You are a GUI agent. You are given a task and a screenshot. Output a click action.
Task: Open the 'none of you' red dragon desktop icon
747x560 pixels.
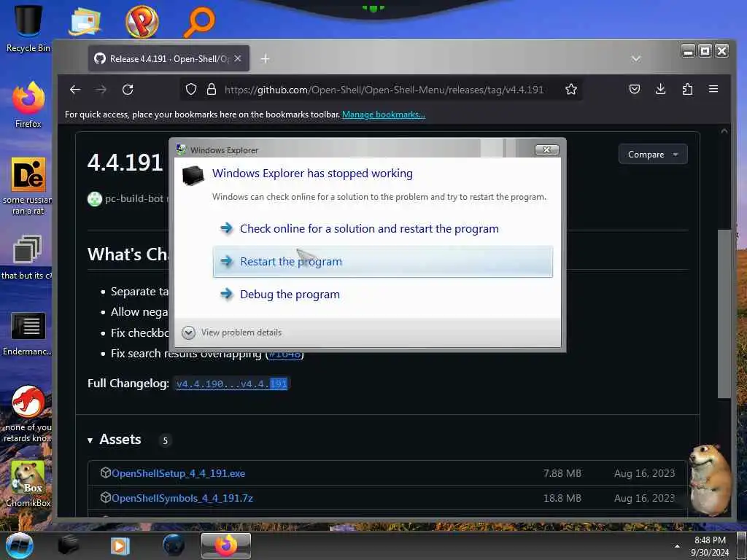click(x=28, y=413)
